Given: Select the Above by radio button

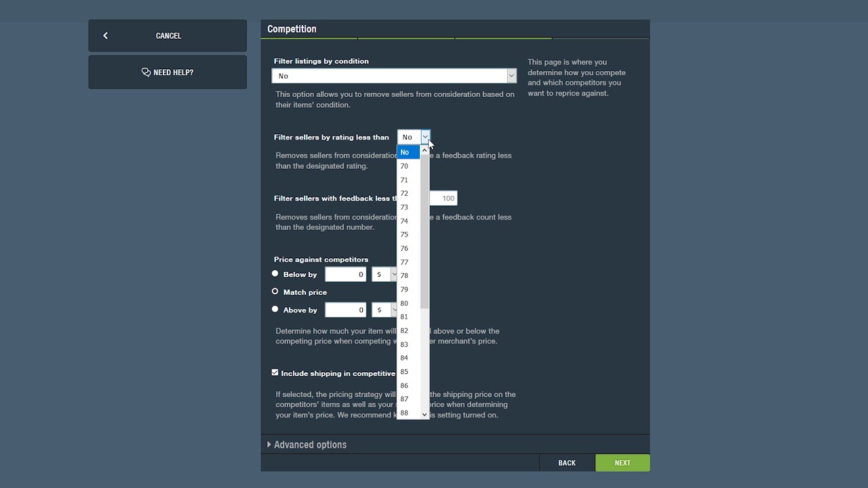Looking at the screenshot, I should (x=275, y=309).
